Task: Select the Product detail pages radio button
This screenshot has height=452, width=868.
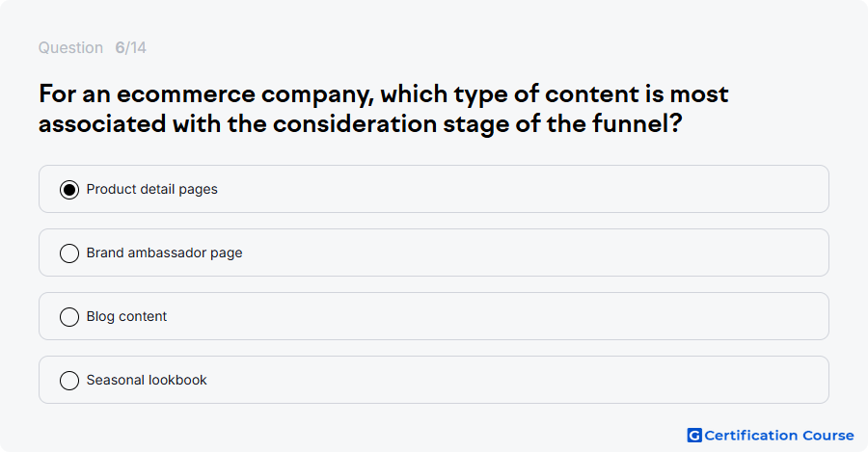Action: click(69, 190)
